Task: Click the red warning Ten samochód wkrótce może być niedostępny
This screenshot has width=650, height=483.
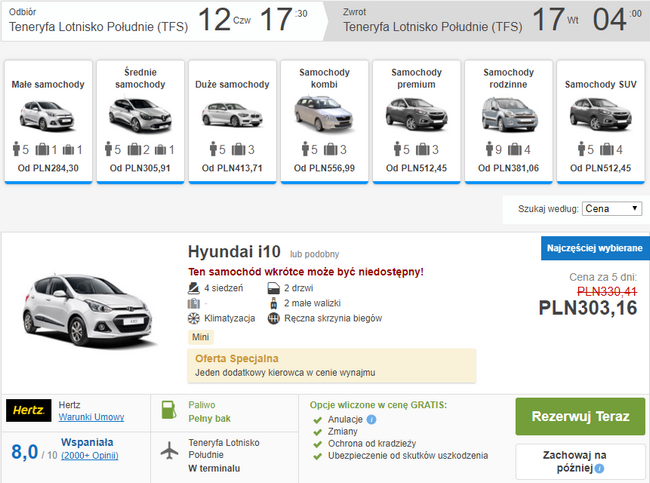Action: [306, 272]
